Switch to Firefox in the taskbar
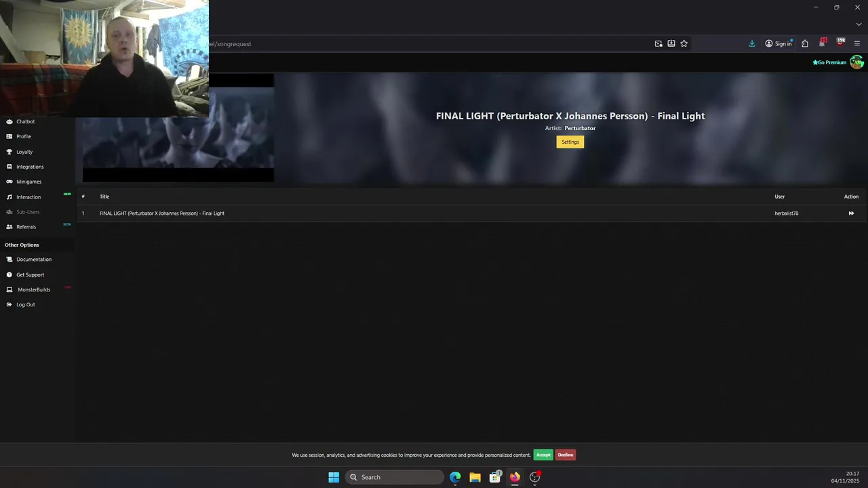Viewport: 868px width, 488px height. [x=515, y=477]
